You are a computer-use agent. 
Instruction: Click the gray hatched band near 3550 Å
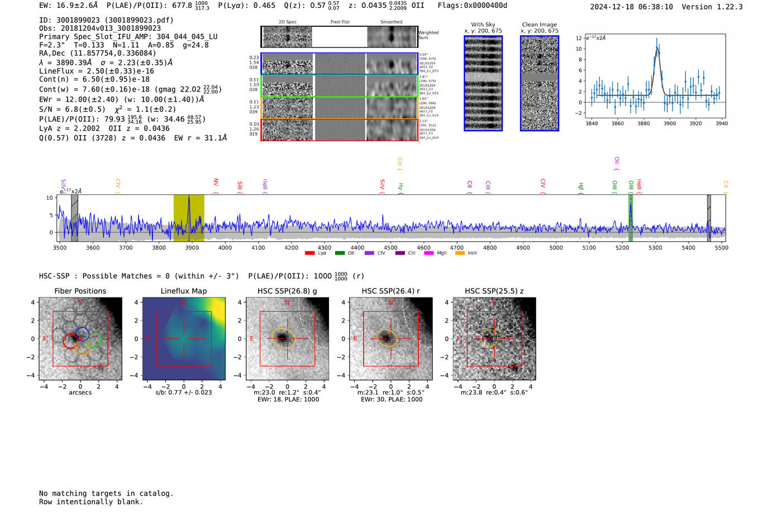[74, 218]
